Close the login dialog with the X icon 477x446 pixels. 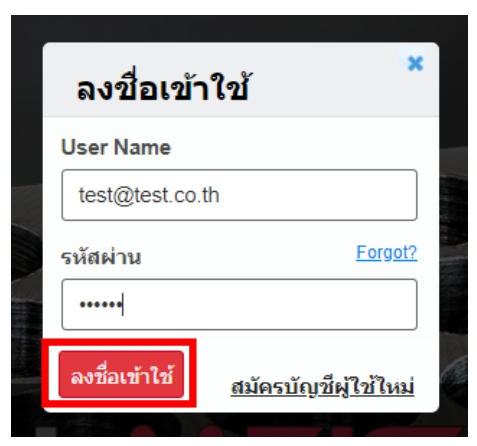(415, 63)
